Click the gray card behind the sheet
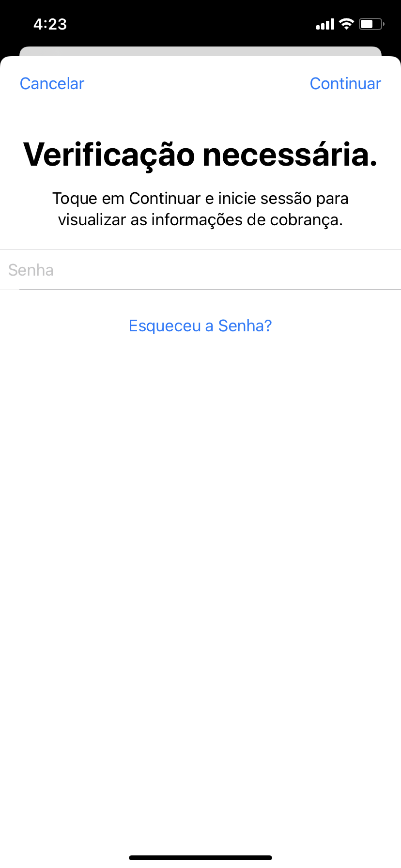Screen dimensions: 401x868 point(200,51)
